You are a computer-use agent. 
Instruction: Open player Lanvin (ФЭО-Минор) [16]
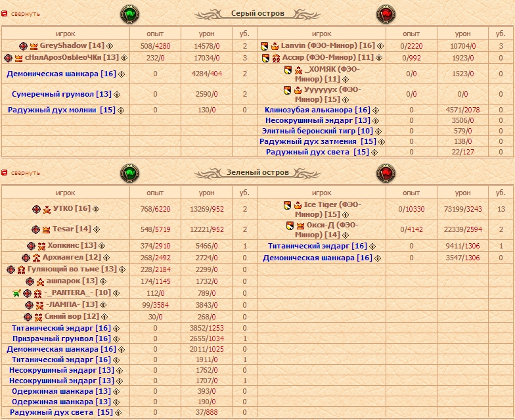click(x=328, y=46)
